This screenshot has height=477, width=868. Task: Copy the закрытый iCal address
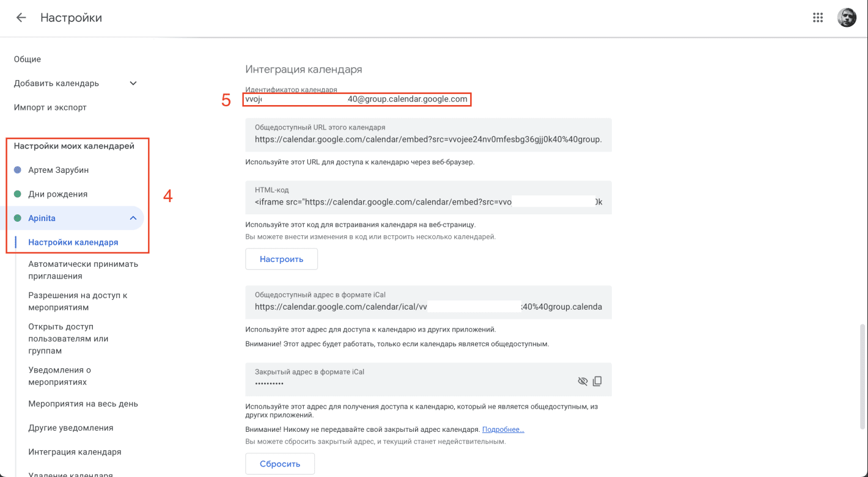click(x=597, y=380)
